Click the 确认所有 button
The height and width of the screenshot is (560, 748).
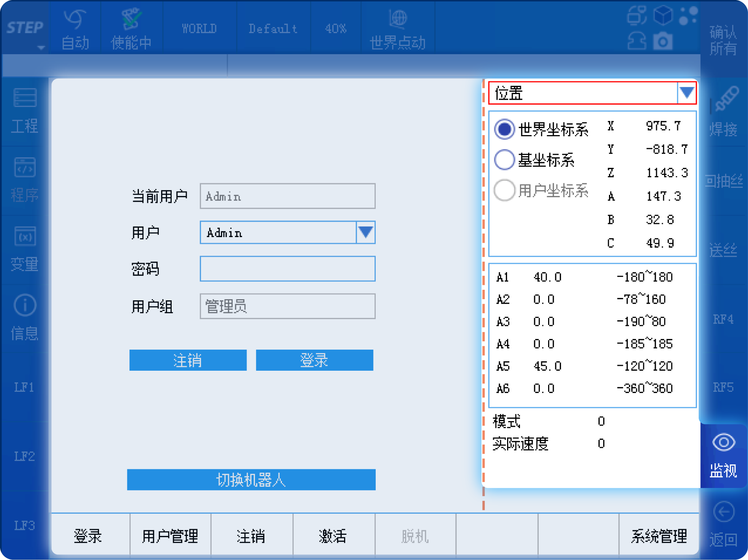click(x=723, y=40)
